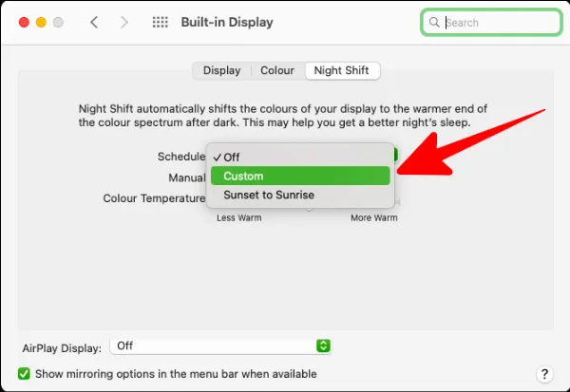This screenshot has height=392, width=570.
Task: Click the Less Warm end of slider
Action: pos(238,218)
